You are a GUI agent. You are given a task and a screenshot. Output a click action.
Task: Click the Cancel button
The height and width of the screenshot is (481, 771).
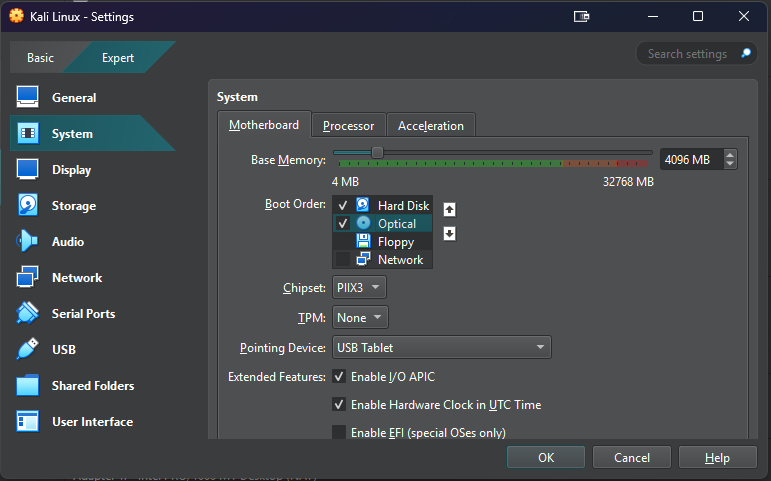point(632,457)
